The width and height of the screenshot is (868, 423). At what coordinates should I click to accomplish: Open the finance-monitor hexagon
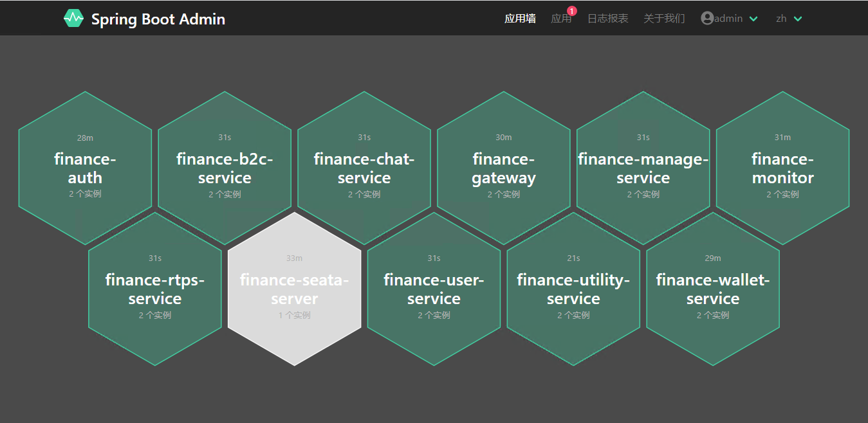pyautogui.click(x=783, y=168)
